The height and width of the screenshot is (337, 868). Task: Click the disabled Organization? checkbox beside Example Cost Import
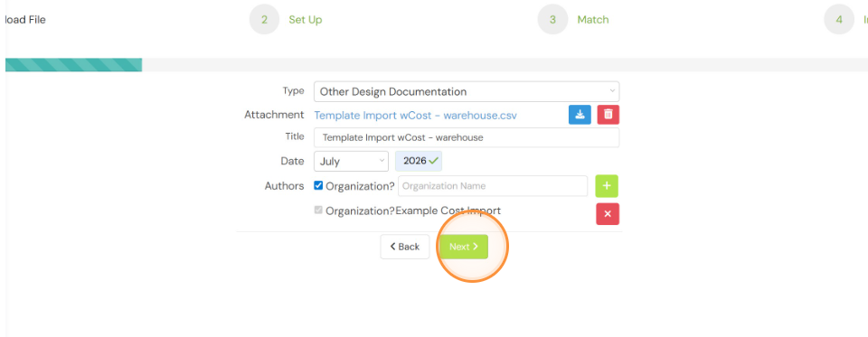coord(318,211)
